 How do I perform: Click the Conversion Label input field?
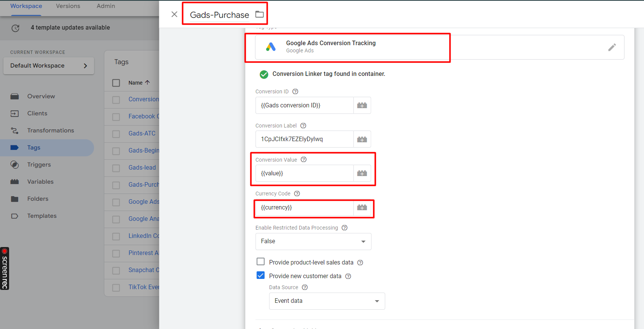305,139
